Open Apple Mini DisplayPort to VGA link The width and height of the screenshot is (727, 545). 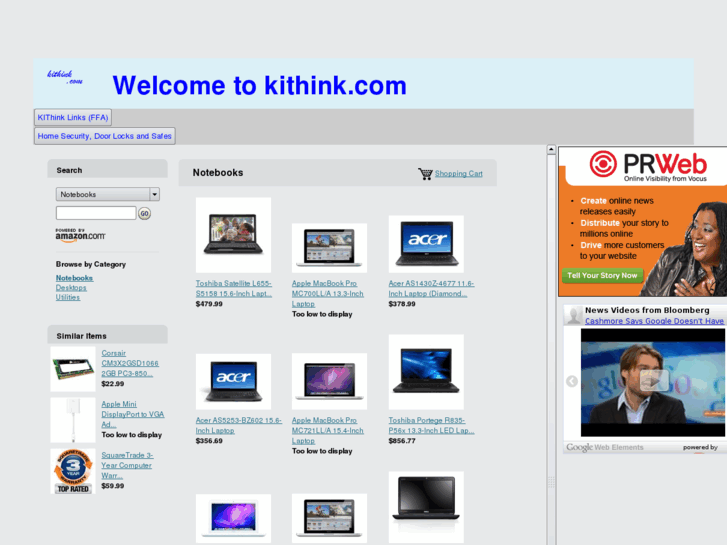point(133,414)
